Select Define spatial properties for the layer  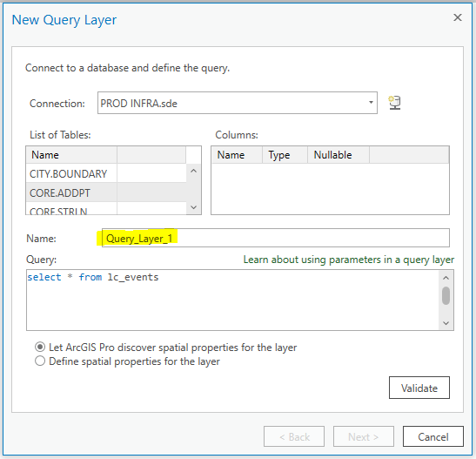(x=40, y=361)
